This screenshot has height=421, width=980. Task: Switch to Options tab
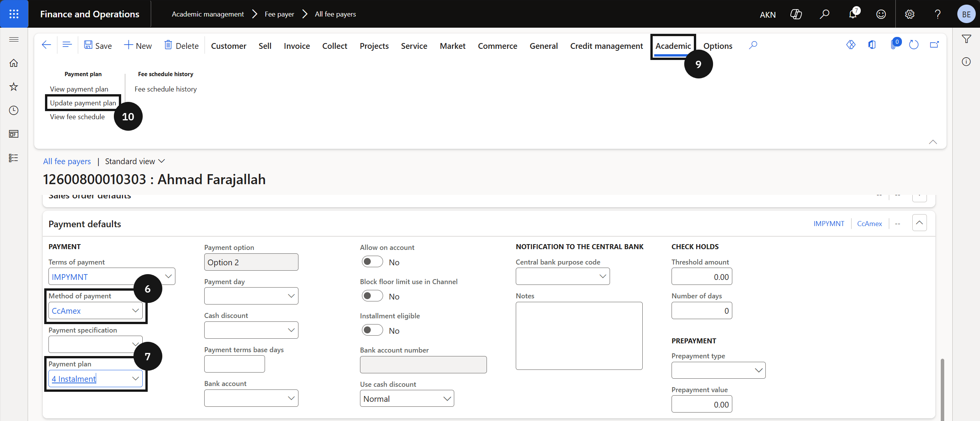[x=718, y=46]
